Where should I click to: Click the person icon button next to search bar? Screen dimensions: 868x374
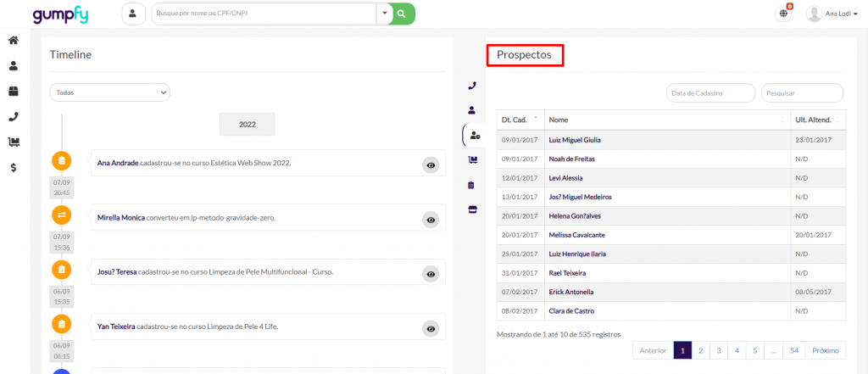coord(134,14)
